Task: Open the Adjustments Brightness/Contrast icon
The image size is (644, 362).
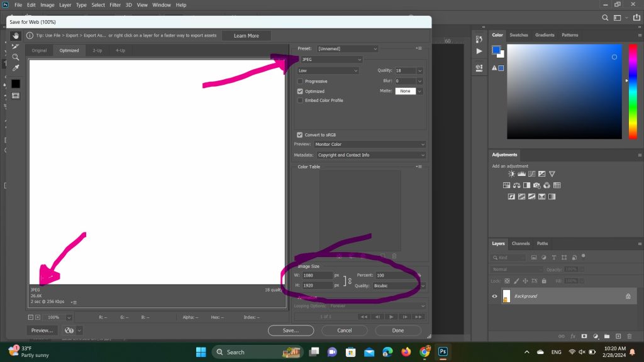Action: coord(512,174)
